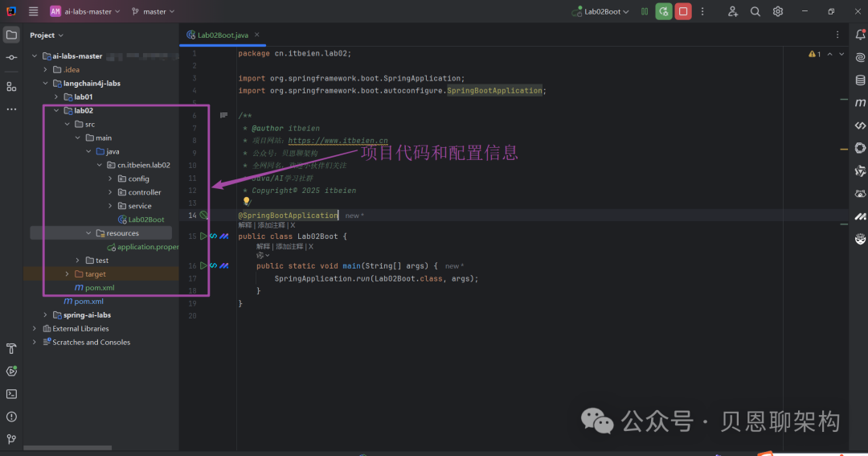
Task: Collapse the langchain4j-labs folder
Action: [x=45, y=84]
